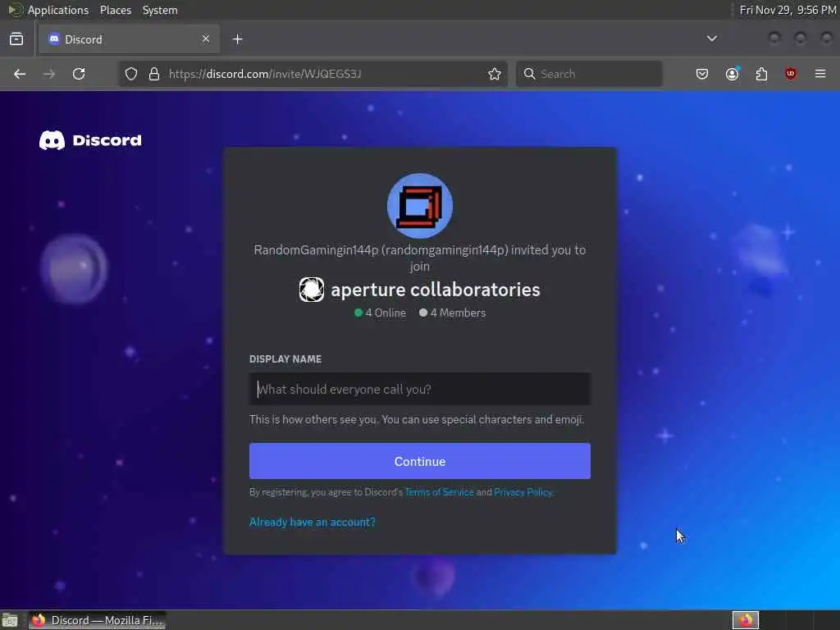Open the Places menu
This screenshot has height=630, width=840.
point(116,10)
